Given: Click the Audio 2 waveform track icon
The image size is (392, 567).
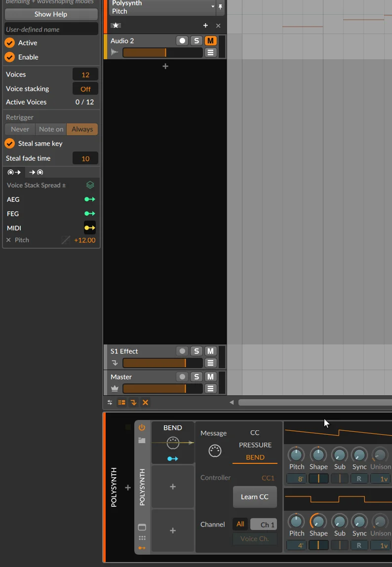Looking at the screenshot, I should point(115,52).
